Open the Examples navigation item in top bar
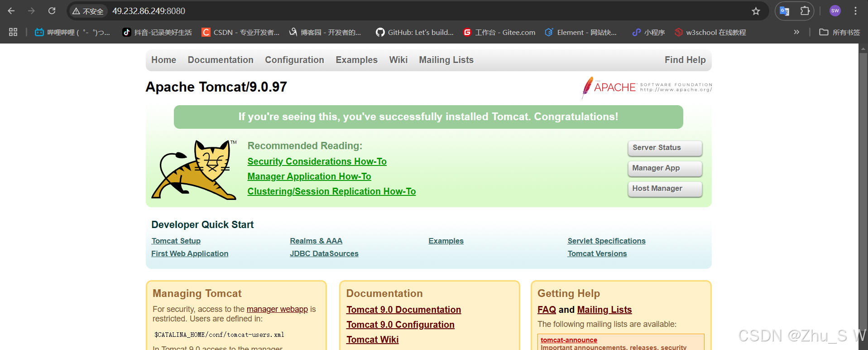Image resolution: width=868 pixels, height=350 pixels. coord(356,60)
